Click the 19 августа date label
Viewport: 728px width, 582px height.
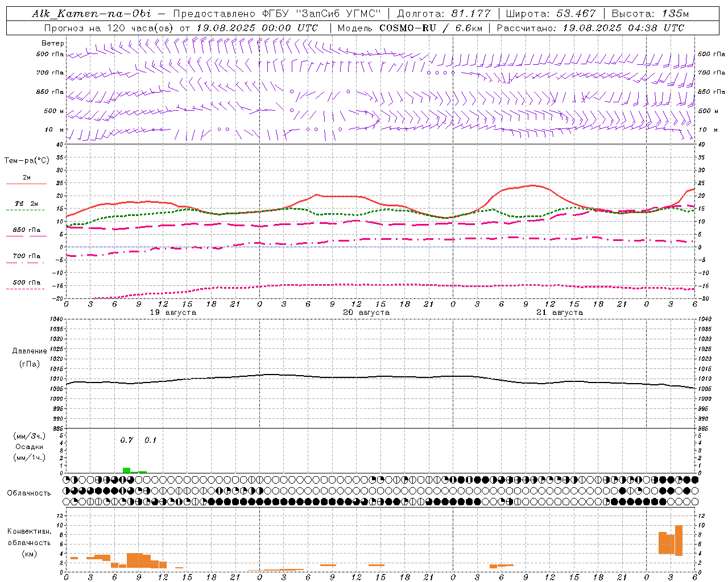[x=173, y=313]
